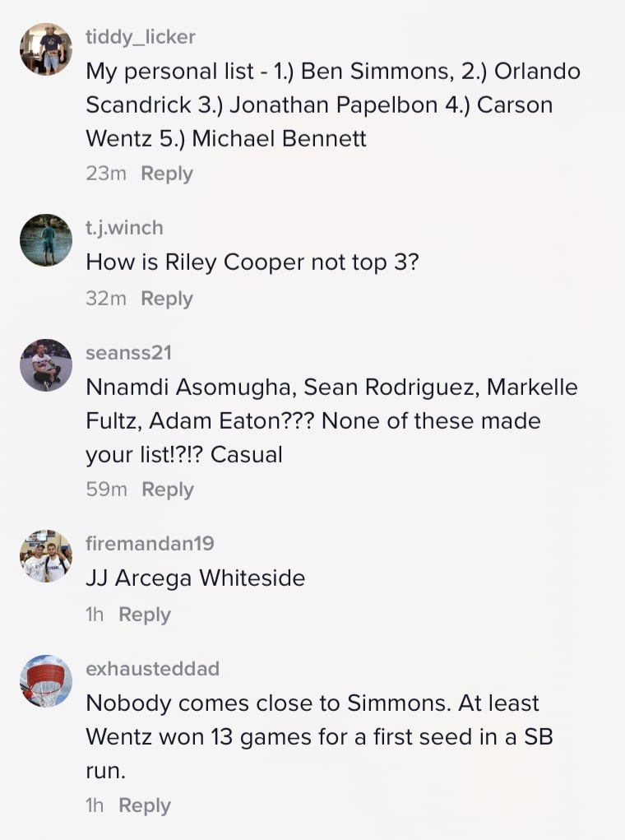Image resolution: width=625 pixels, height=840 pixels.
Task: Open tiddy_licker's profile picture
Action: [x=46, y=49]
